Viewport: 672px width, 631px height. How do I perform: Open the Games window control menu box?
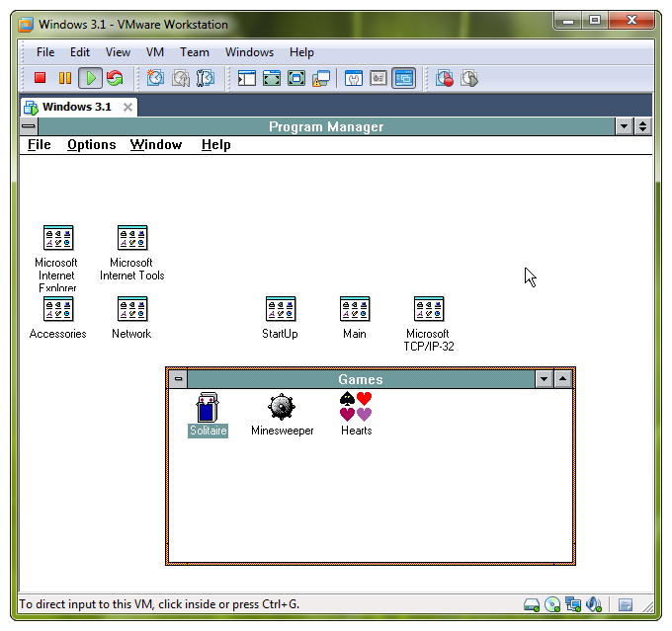pos(178,379)
